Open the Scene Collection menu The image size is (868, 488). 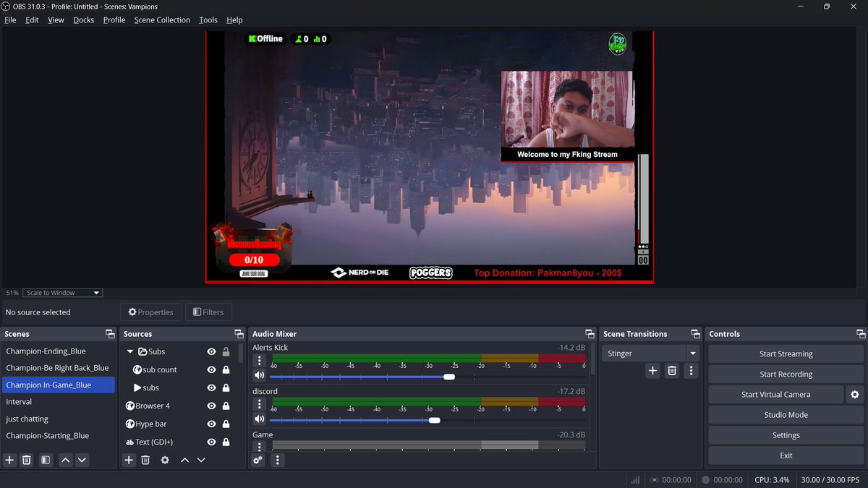tap(162, 20)
